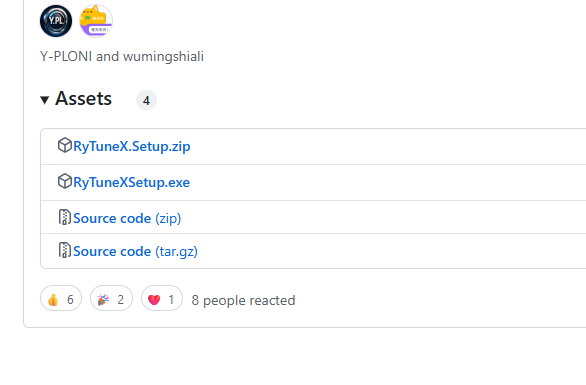
Task: Click the thumbs up emoji icon
Action: pyautogui.click(x=53, y=300)
